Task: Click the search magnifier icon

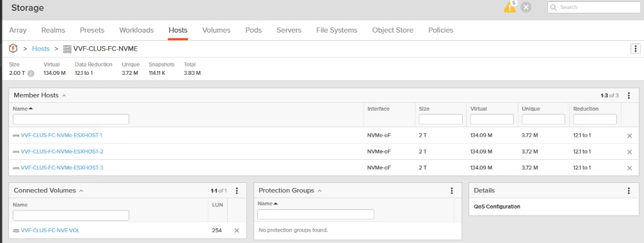Action: tap(554, 8)
